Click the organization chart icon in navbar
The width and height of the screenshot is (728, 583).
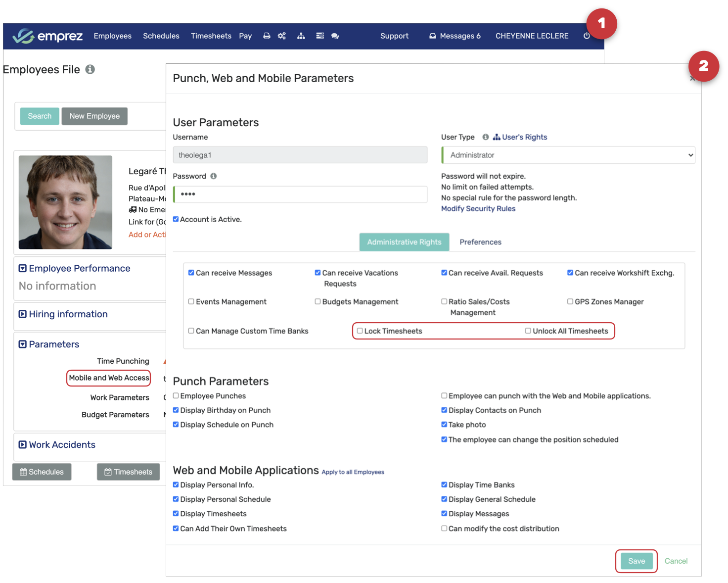301,36
